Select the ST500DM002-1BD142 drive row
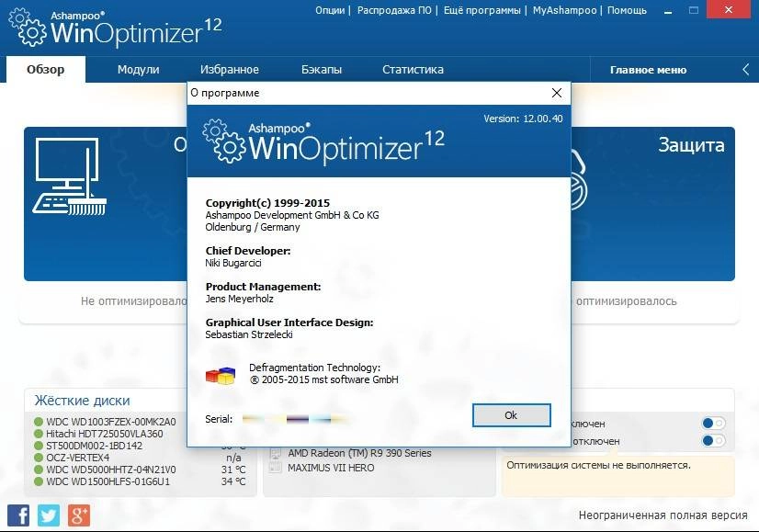 141,446
